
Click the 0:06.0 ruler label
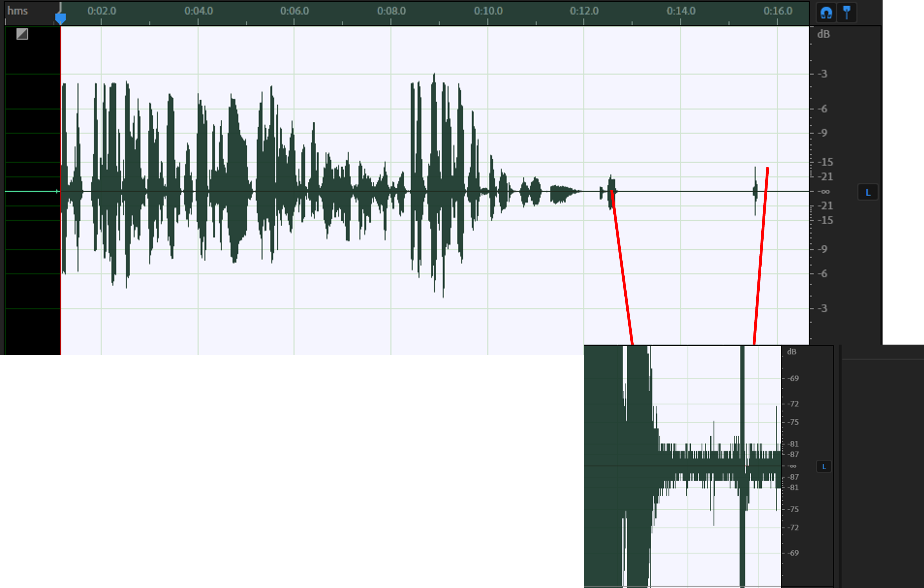[295, 11]
